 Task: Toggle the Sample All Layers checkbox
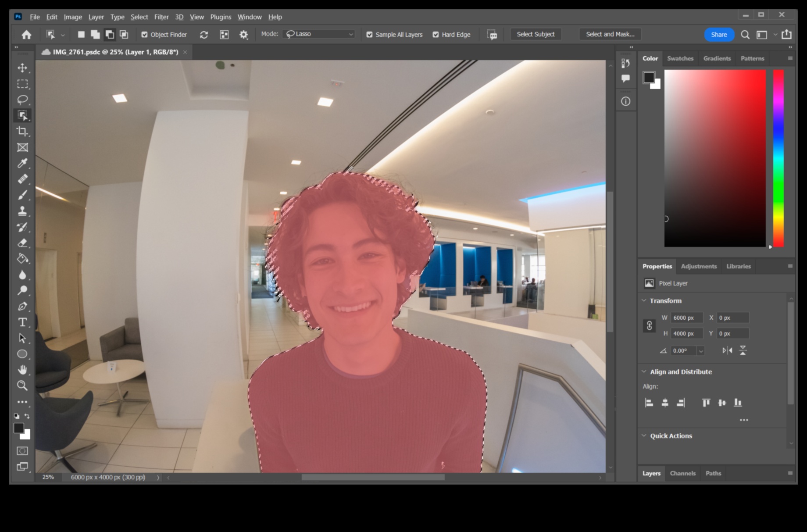click(x=370, y=34)
